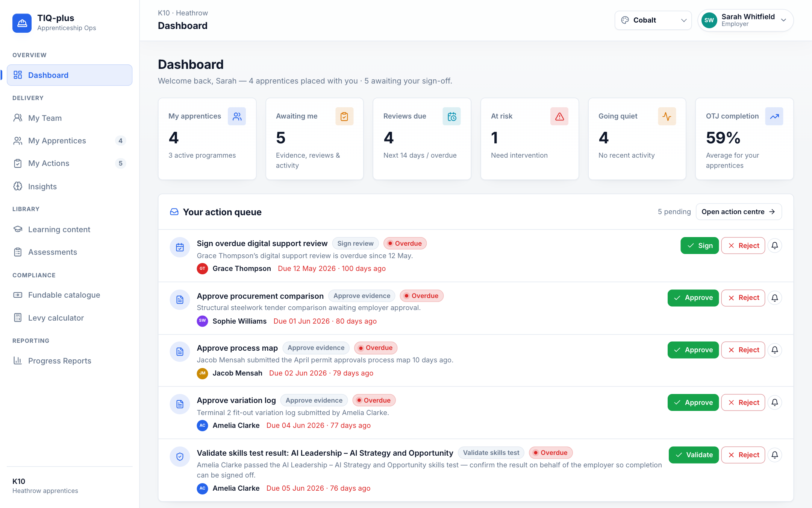Sign the overdue digital support review
Screen dimensions: 812x508
click(700, 245)
